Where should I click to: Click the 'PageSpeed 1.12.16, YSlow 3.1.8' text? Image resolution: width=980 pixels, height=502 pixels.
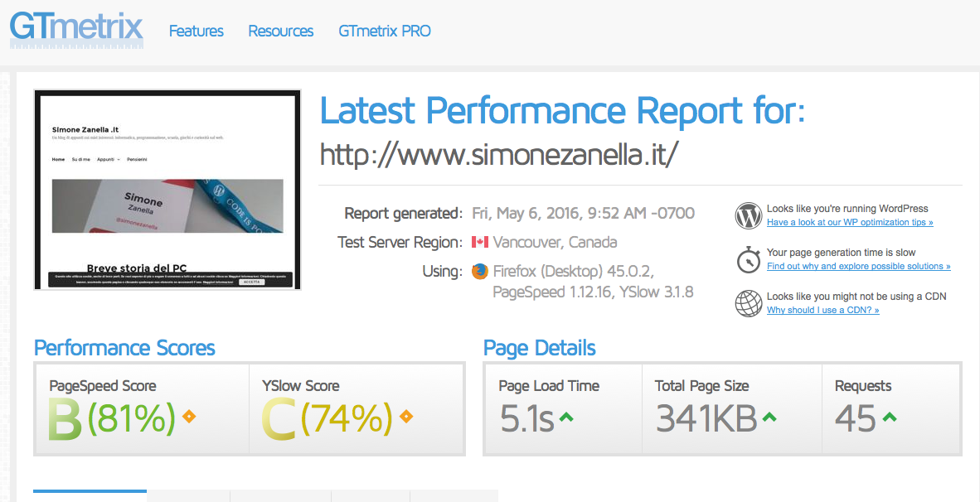coord(593,292)
